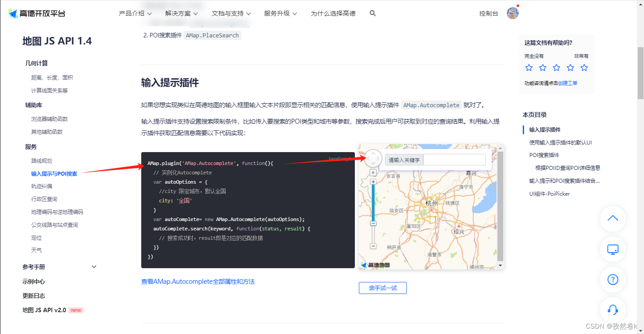Screen dimensions: 644x334
Task: Select 输入提示与POI搜索 in sidebar
Action: (54, 173)
